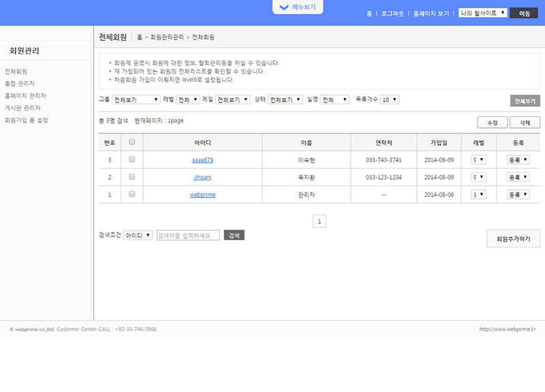Open the webprime member ID link
Viewport: 545px width, 392px height.
tap(202, 195)
